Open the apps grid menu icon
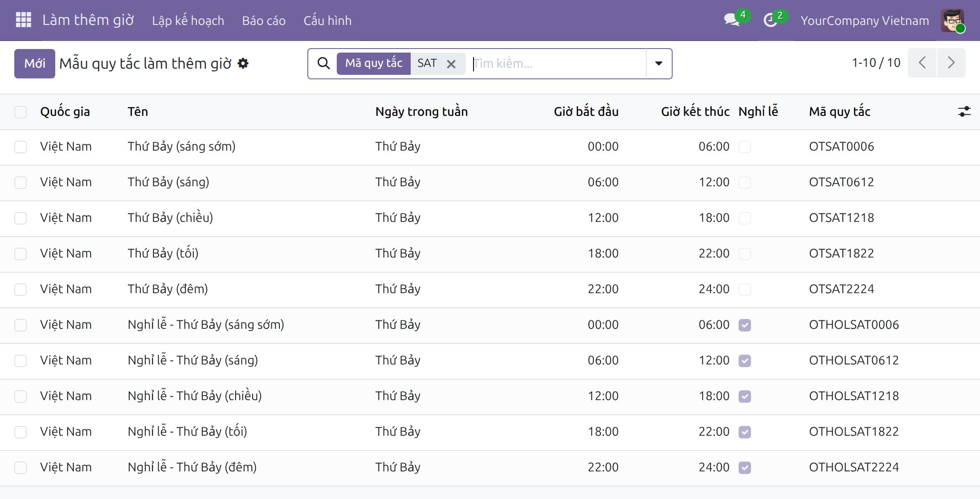 pyautogui.click(x=24, y=20)
